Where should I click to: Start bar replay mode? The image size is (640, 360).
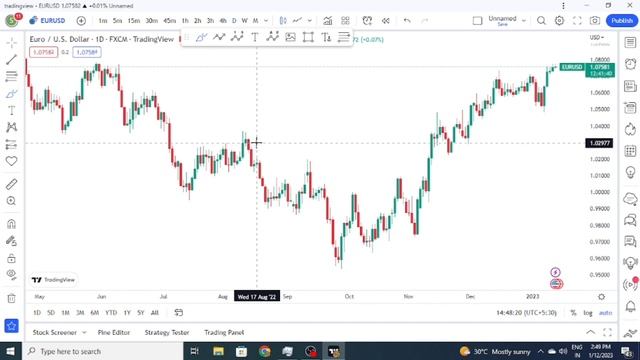tap(385, 20)
